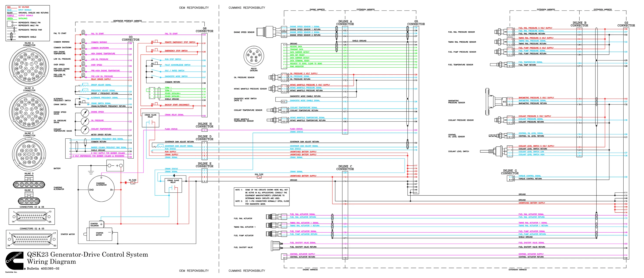
Task: Click the 20A fuse symbol
Action: (x=259, y=177)
